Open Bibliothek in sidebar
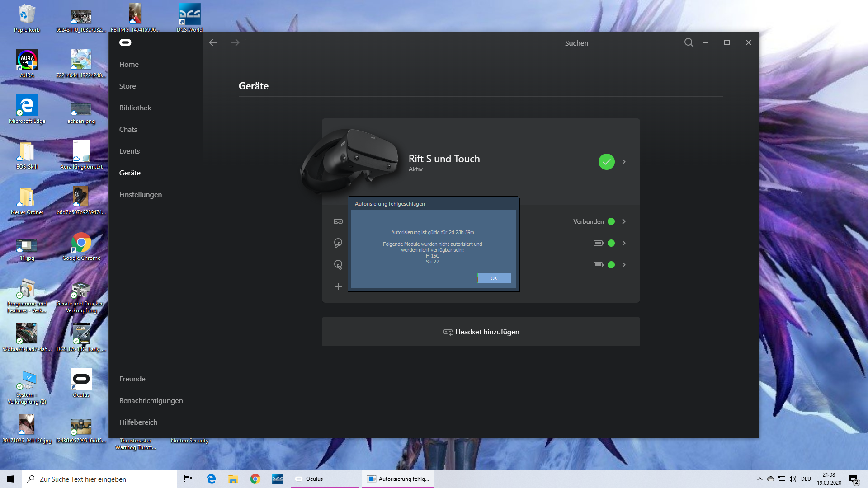The image size is (868, 488). (135, 108)
